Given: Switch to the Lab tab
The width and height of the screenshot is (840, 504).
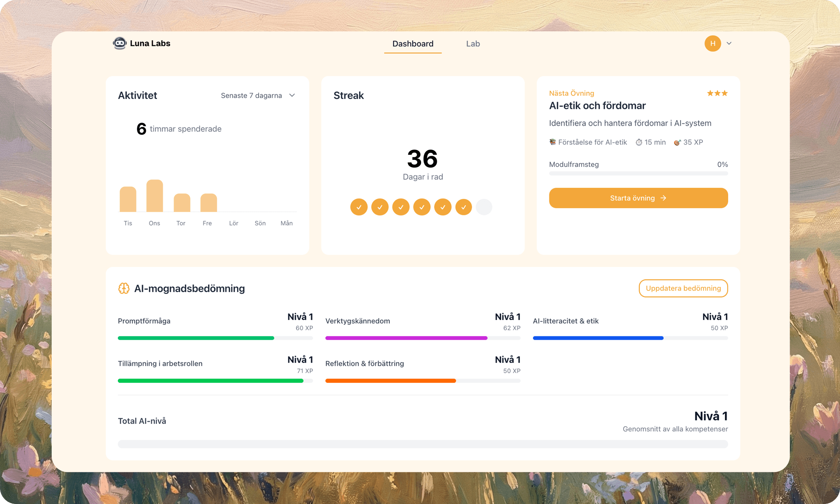Looking at the screenshot, I should (473, 44).
